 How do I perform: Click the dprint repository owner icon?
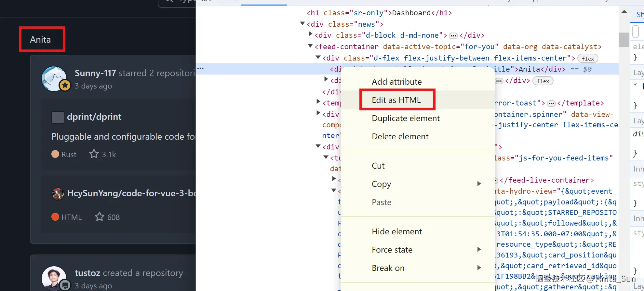click(x=58, y=117)
